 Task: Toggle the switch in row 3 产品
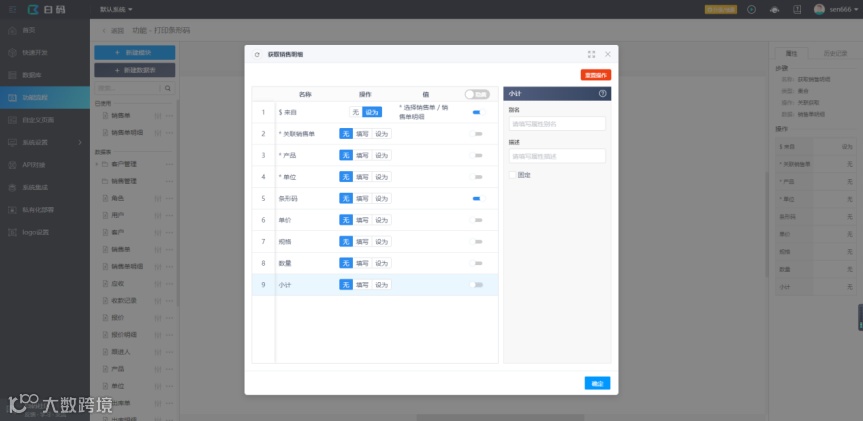point(477,155)
